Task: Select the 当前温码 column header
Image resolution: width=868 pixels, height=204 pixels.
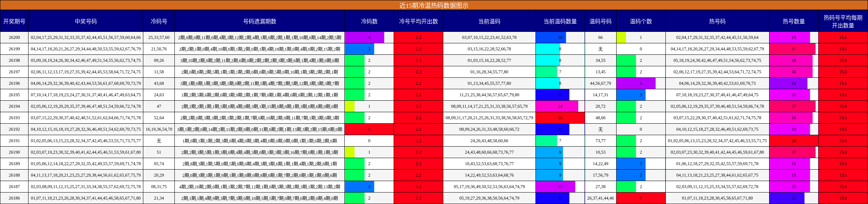Action: coord(489,21)
